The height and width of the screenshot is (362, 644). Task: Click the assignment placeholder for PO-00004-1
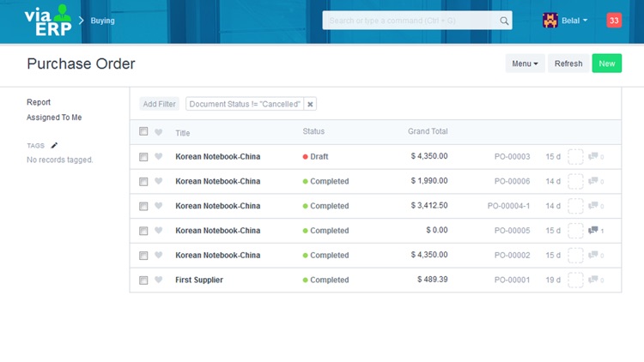pos(575,206)
